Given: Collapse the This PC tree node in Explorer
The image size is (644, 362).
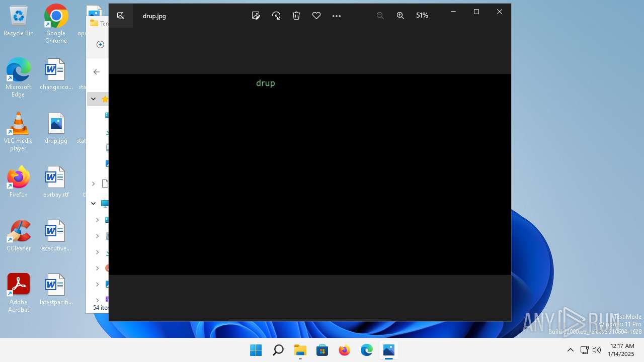Looking at the screenshot, I should click(93, 204).
